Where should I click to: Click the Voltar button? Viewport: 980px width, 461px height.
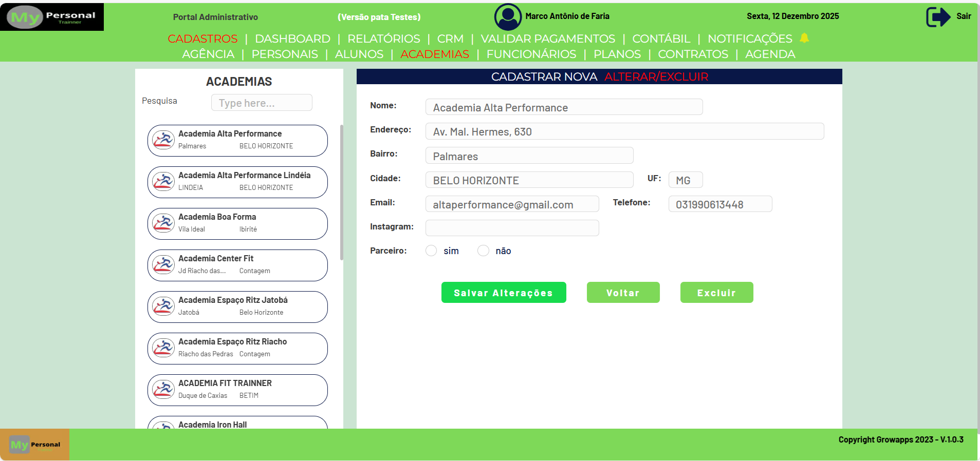[x=623, y=293]
